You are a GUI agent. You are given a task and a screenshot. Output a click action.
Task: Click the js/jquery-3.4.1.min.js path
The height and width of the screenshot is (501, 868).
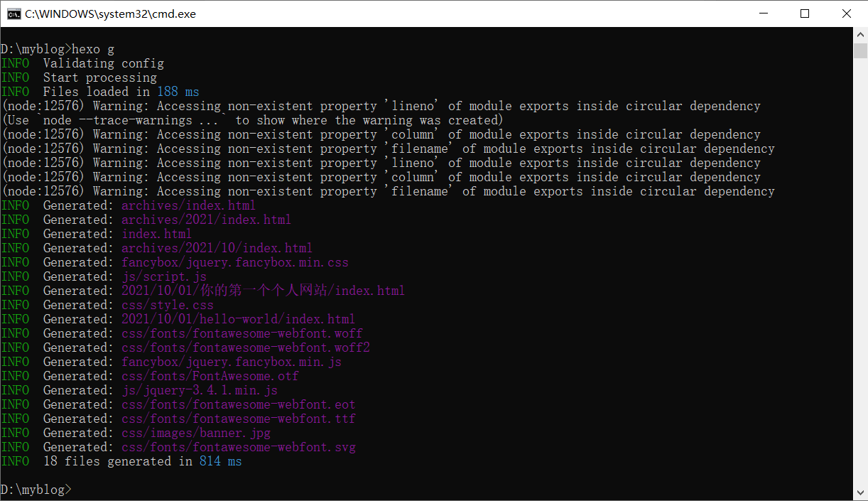[200, 390]
